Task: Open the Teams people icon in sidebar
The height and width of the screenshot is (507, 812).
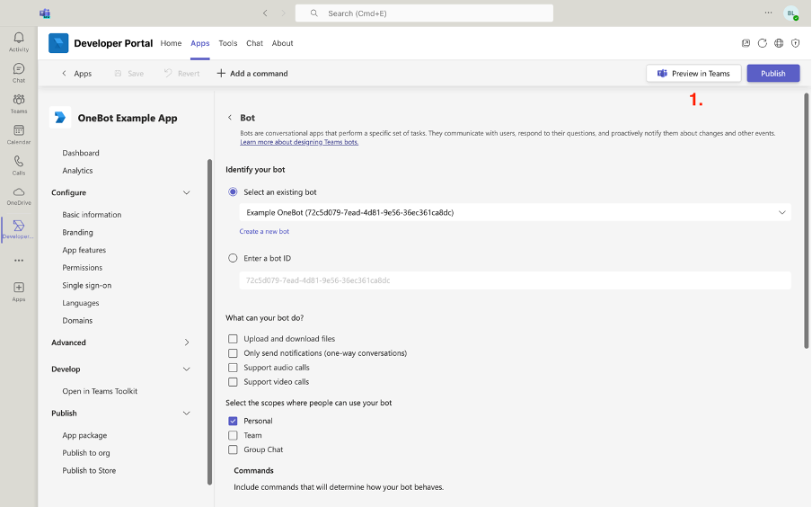Action: pyautogui.click(x=19, y=99)
